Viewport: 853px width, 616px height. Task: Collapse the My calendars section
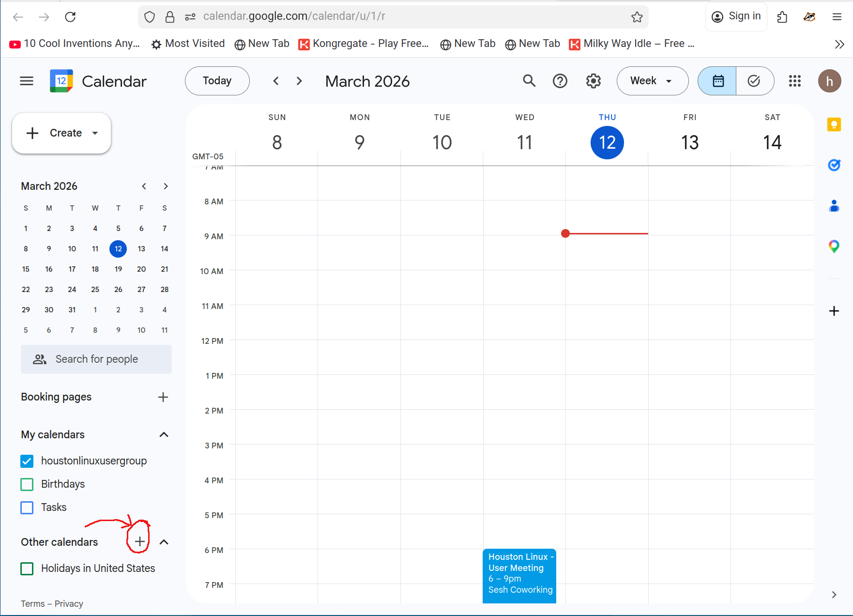coord(164,434)
